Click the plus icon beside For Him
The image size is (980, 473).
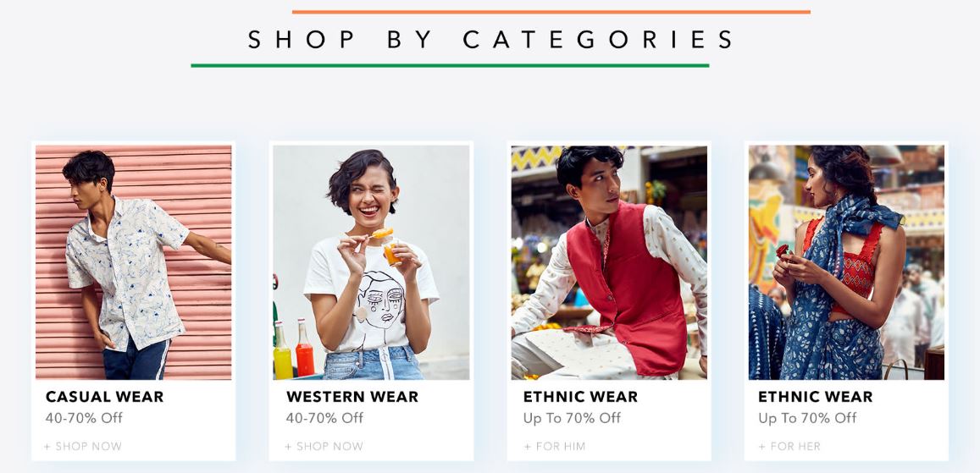click(x=528, y=447)
